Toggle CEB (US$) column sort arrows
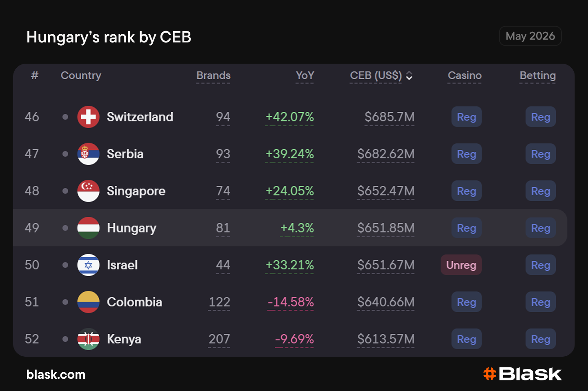This screenshot has height=391, width=588. coord(409,76)
